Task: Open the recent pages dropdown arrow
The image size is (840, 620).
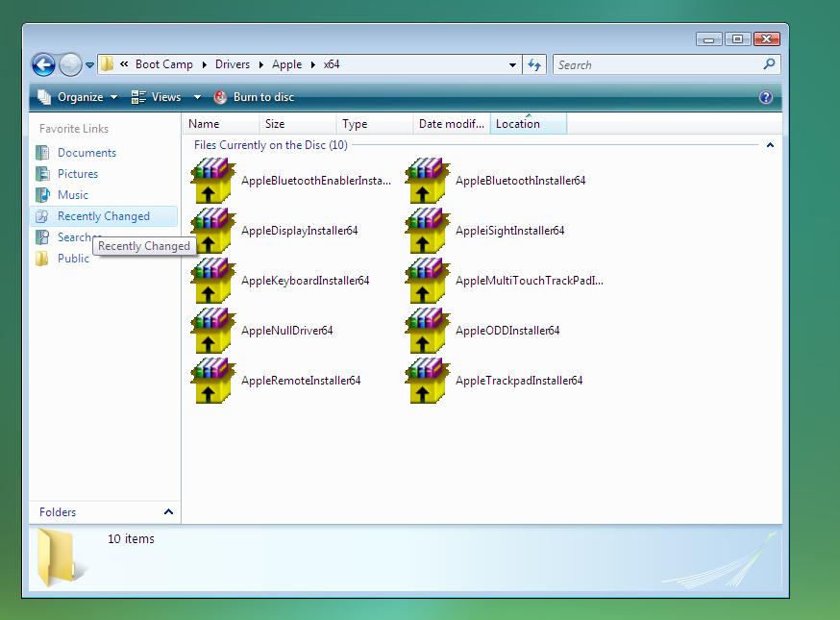Action: coord(89,65)
